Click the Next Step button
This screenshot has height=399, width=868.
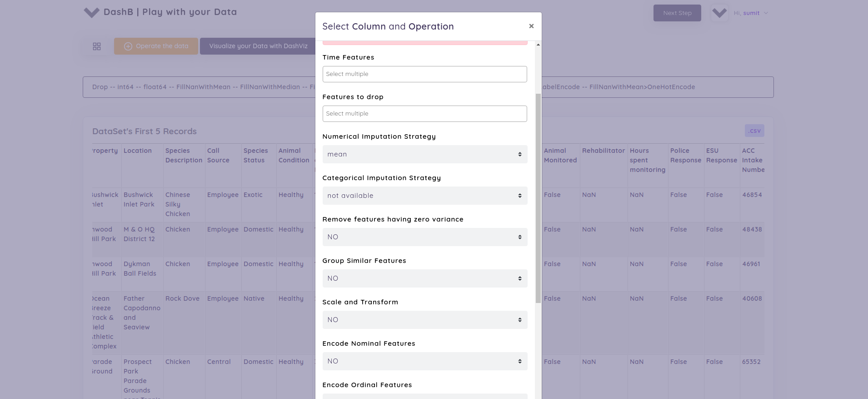tap(677, 13)
